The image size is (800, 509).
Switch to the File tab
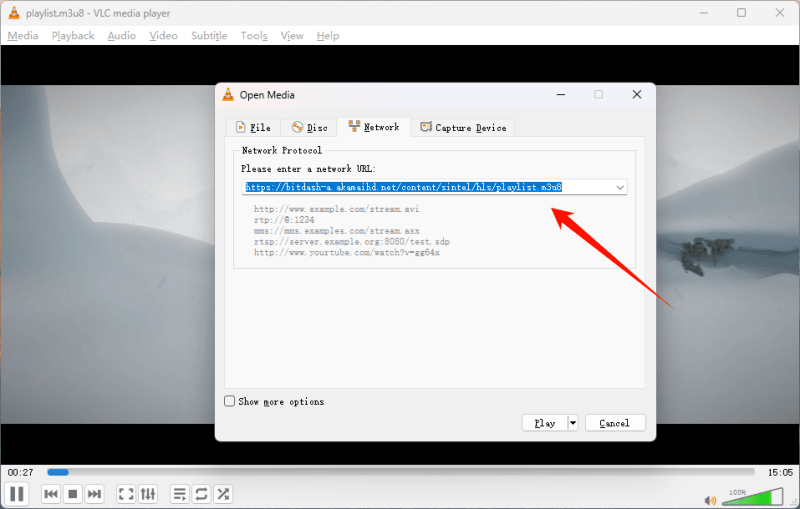(253, 128)
